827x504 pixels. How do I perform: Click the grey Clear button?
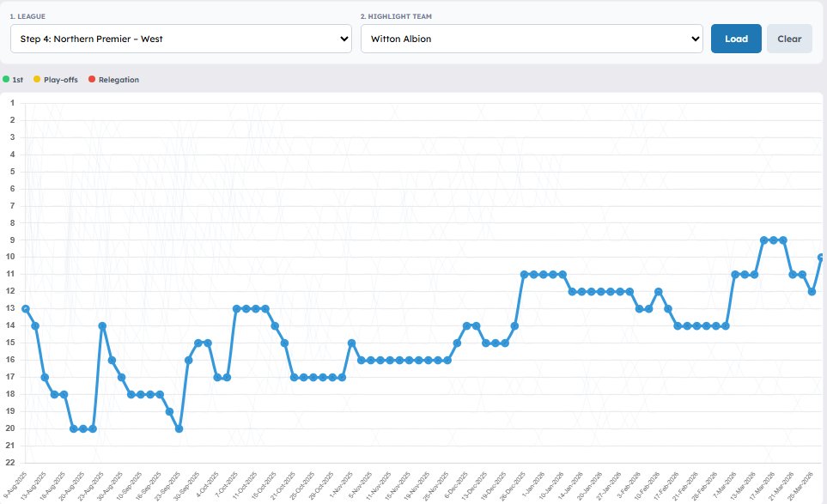789,39
